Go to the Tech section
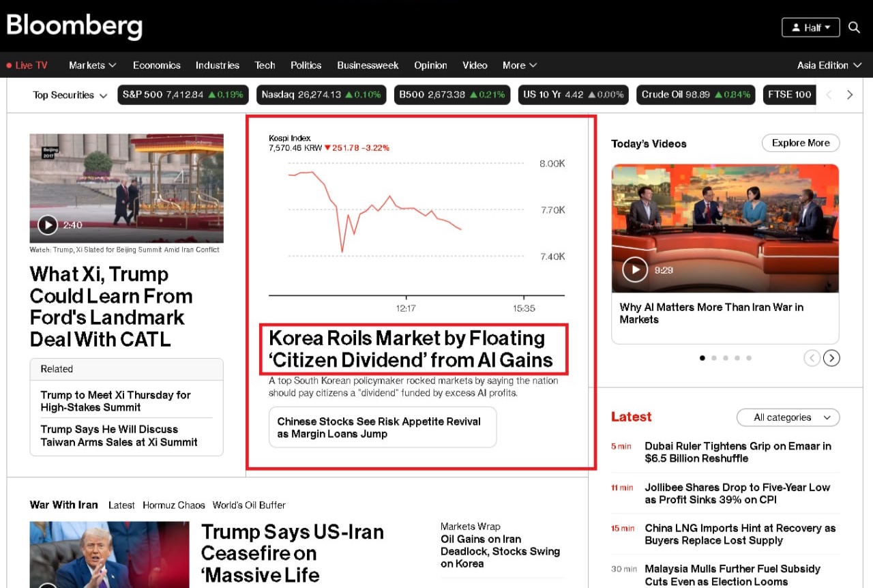 [x=265, y=65]
